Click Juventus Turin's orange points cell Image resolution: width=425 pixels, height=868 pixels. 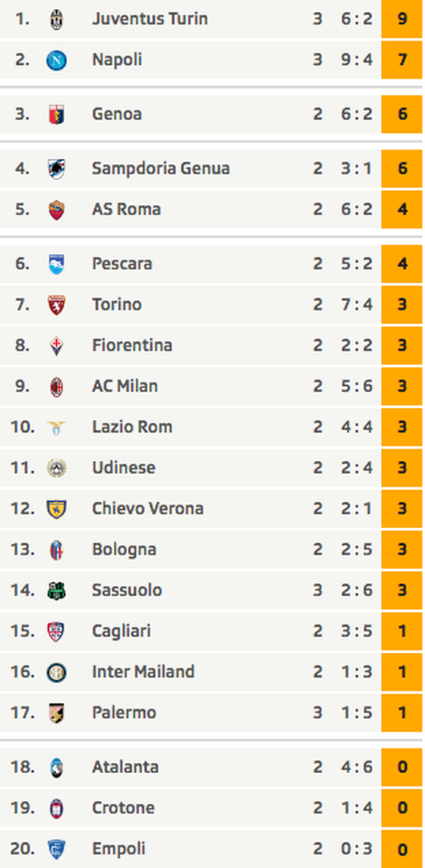coord(402,20)
